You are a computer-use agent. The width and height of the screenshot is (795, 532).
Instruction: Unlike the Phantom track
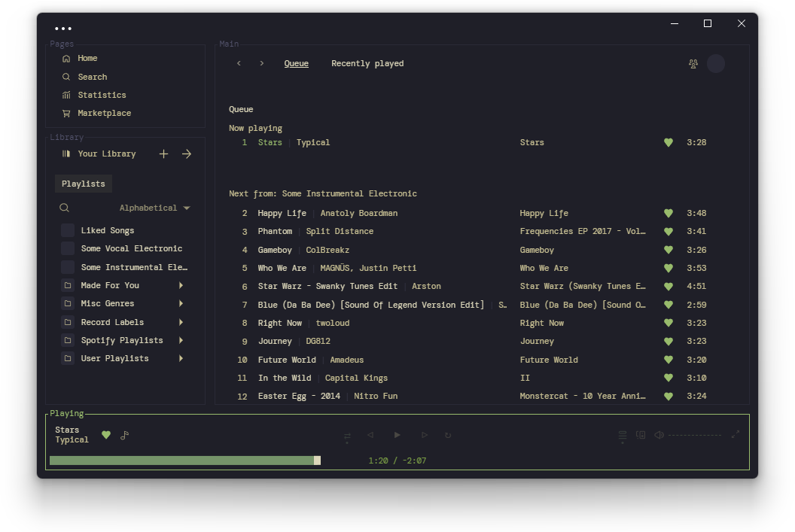click(x=669, y=232)
